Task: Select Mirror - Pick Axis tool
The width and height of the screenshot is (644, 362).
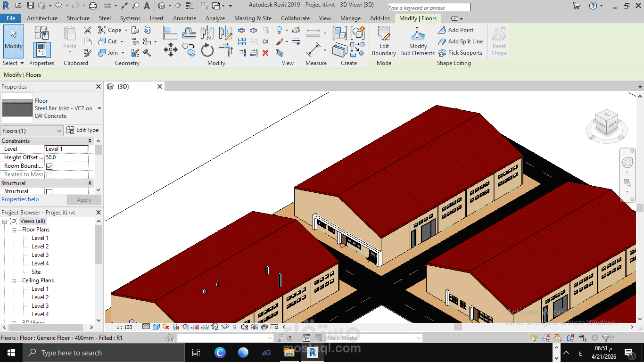Action: tap(207, 33)
